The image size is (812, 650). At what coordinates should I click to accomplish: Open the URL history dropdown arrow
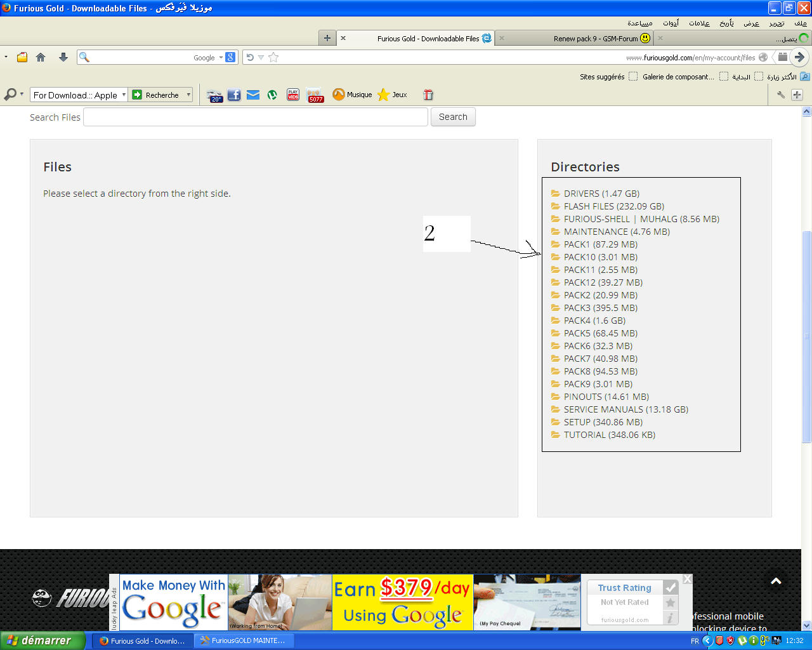coord(261,57)
